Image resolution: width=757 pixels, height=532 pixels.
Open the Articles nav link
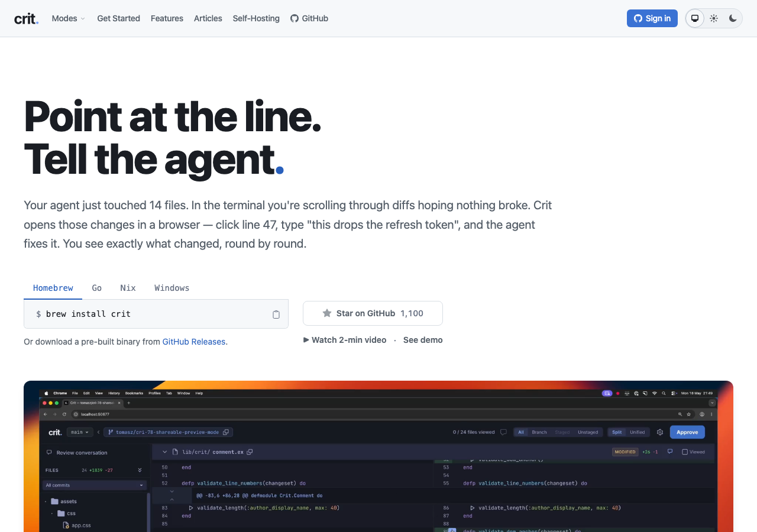[x=208, y=18]
